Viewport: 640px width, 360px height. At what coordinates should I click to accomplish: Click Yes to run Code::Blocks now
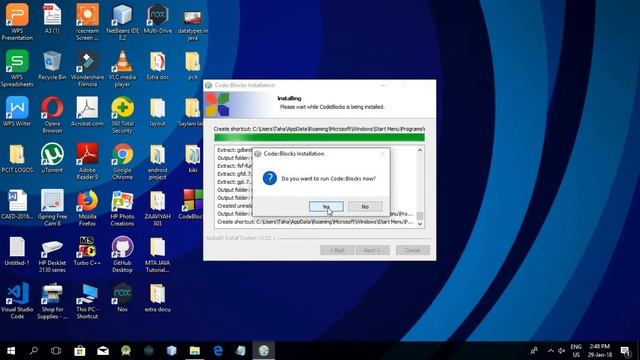326,207
